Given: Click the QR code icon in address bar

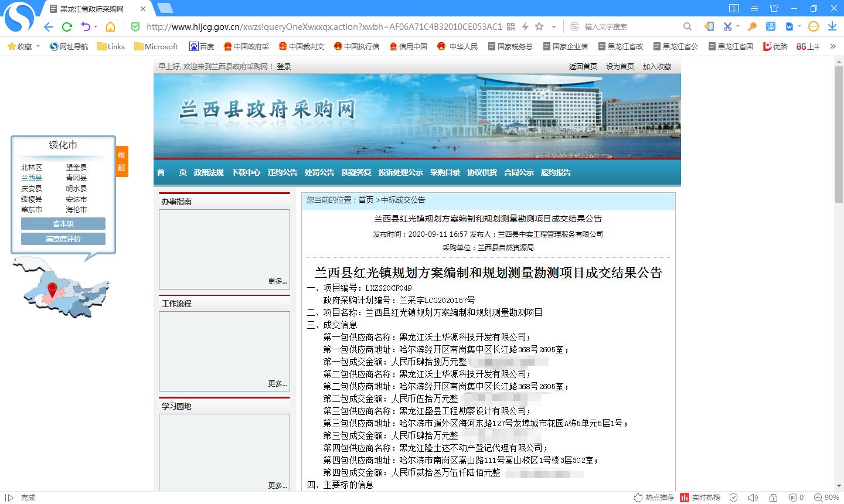Looking at the screenshot, I should tap(511, 26).
